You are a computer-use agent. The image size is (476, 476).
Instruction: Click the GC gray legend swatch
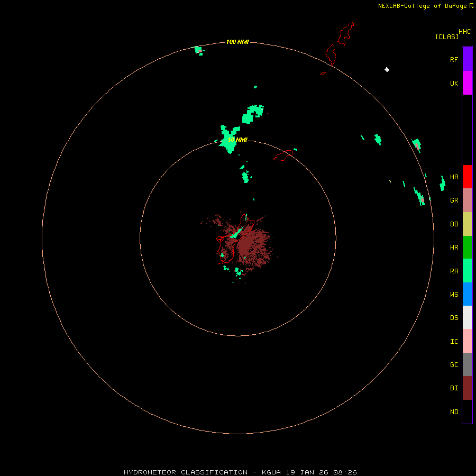pos(467,364)
